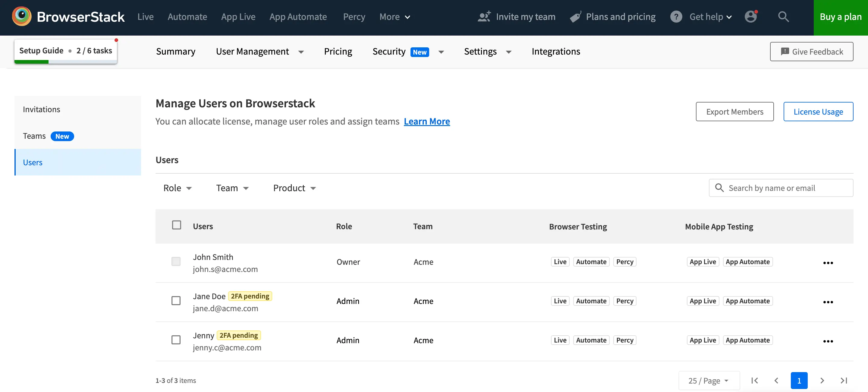Screen dimensions: 868x392
Task: Open the user account avatar icon
Action: (751, 17)
